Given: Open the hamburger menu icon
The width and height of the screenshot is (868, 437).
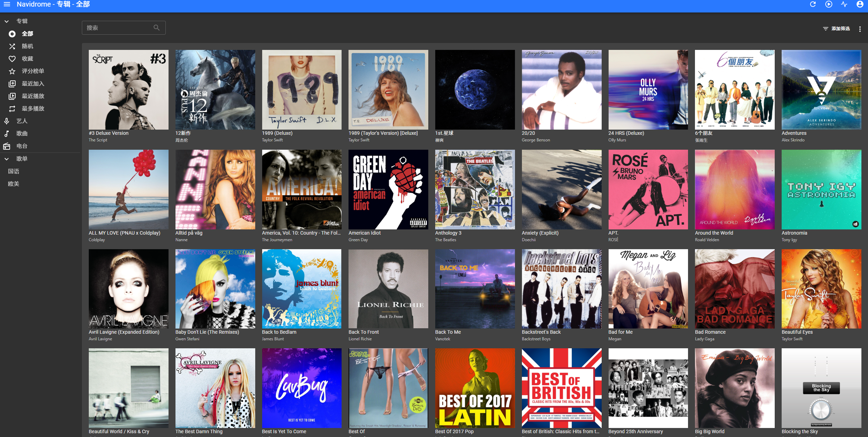Looking at the screenshot, I should [x=7, y=4].
